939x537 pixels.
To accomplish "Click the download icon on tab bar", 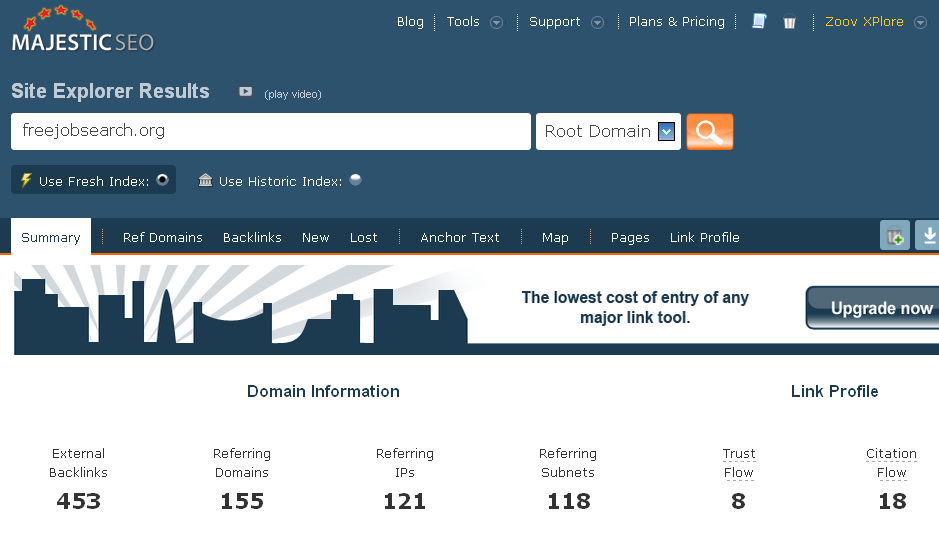I will click(928, 236).
